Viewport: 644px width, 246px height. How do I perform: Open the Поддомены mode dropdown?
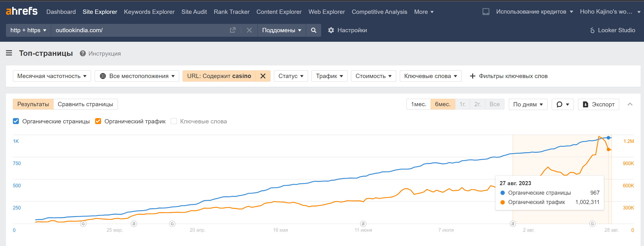click(x=281, y=30)
